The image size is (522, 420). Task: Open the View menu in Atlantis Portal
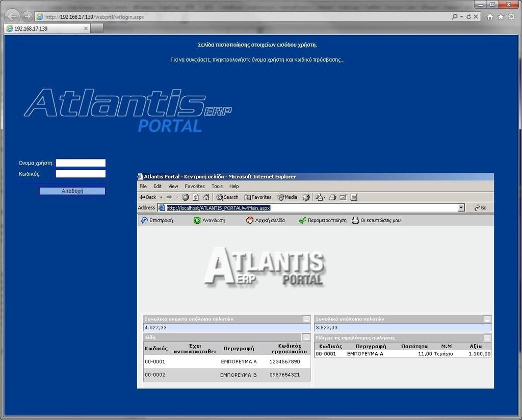pyautogui.click(x=173, y=186)
